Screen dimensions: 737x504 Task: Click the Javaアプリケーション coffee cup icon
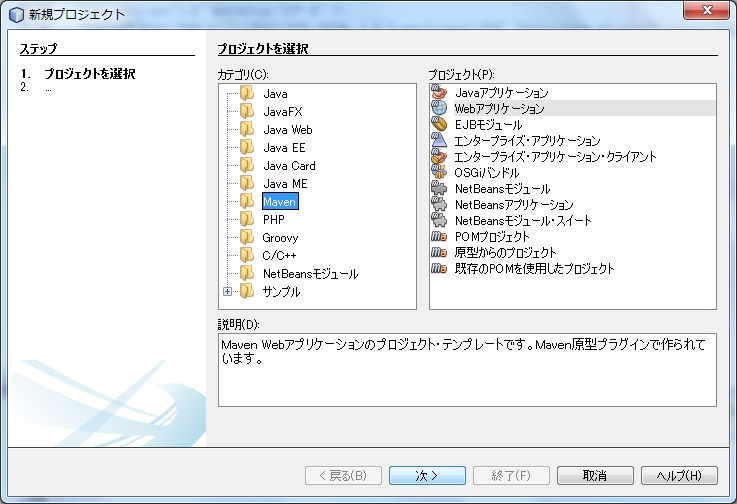tap(439, 92)
